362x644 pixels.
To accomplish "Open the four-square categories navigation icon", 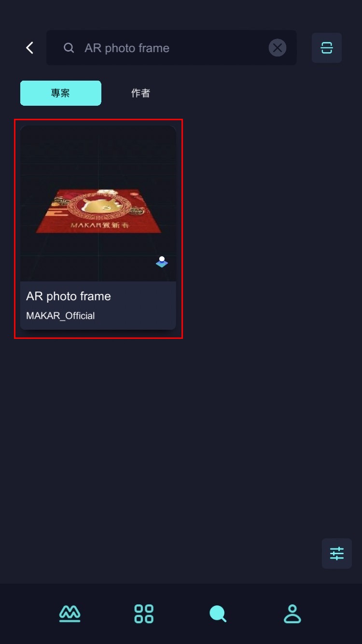I will [144, 614].
